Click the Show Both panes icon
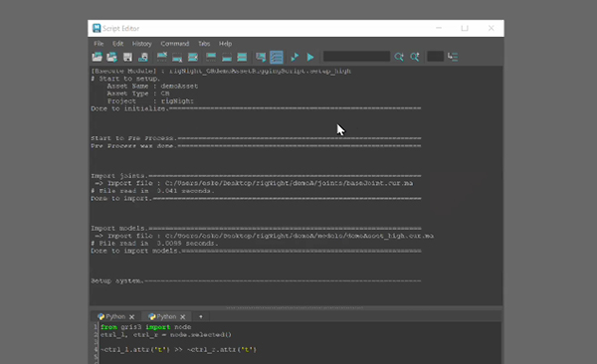The height and width of the screenshot is (364, 597). click(x=242, y=57)
